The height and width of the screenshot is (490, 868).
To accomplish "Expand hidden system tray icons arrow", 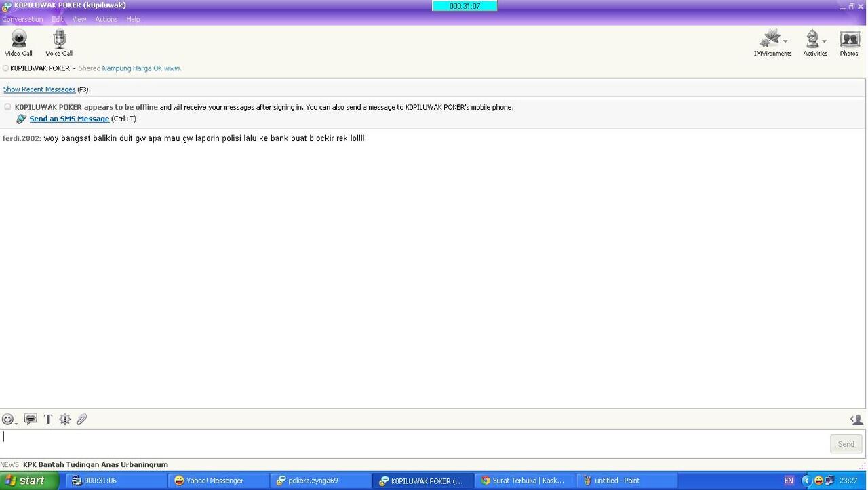I will [806, 481].
